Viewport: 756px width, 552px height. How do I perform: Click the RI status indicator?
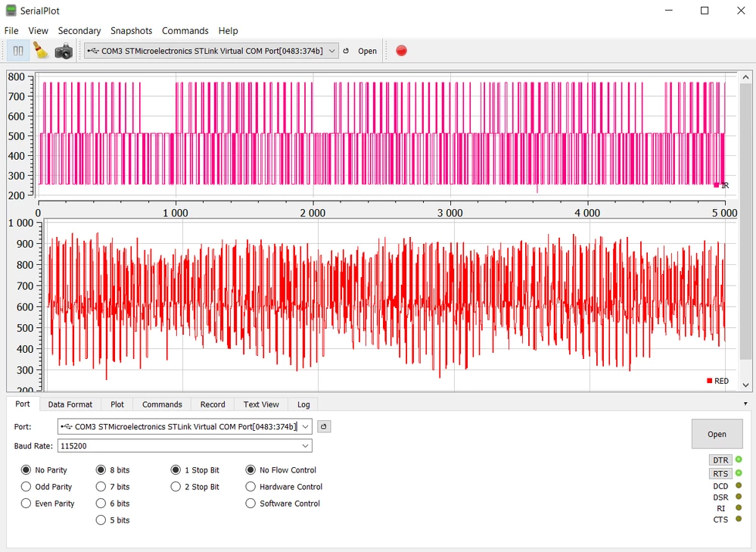(739, 507)
